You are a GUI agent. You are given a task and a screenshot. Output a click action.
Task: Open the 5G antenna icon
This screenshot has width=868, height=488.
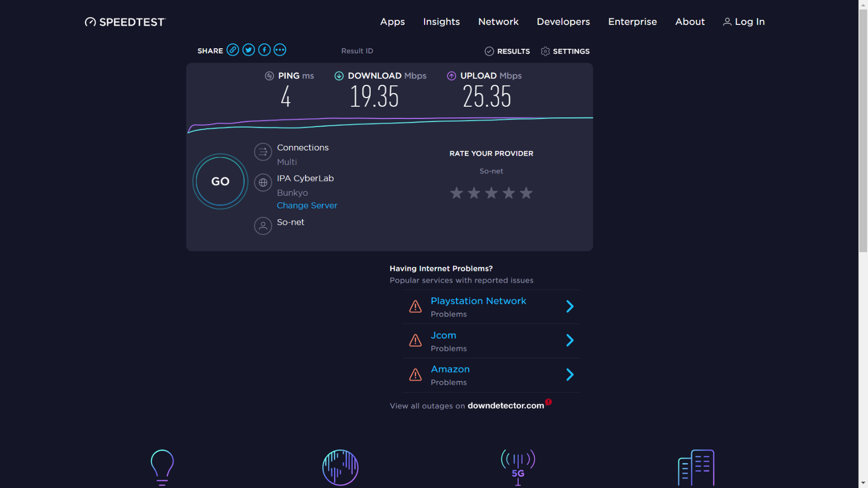pyautogui.click(x=518, y=467)
